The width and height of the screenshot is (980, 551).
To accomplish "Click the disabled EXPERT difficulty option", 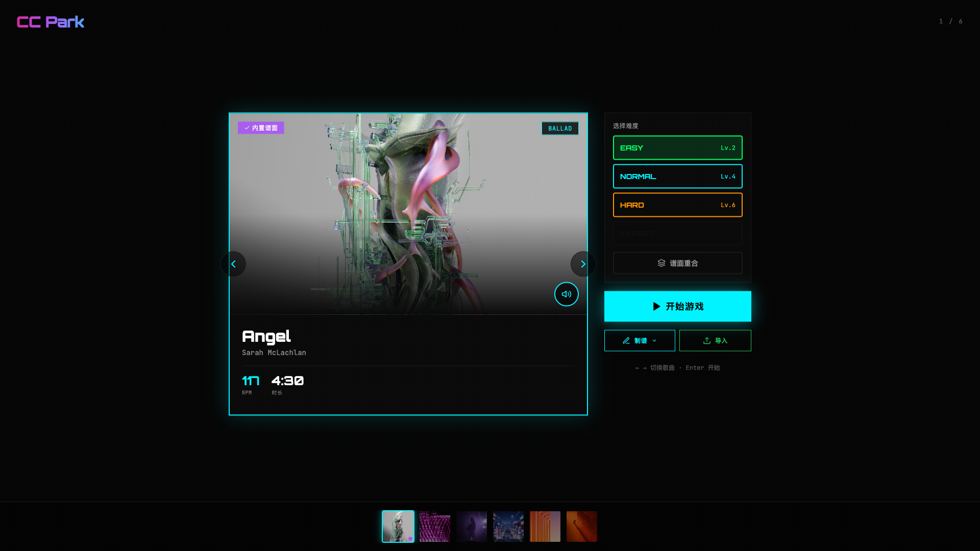I will pos(677,234).
